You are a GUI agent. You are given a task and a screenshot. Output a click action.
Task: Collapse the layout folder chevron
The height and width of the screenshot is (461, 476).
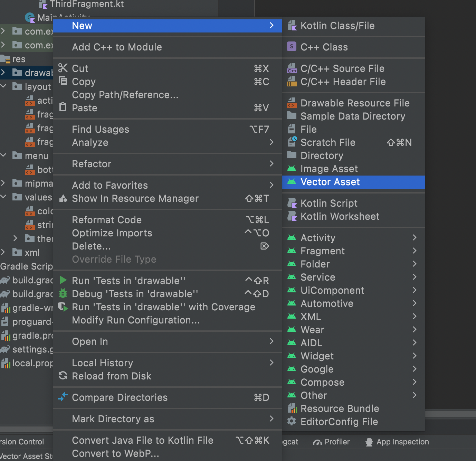(x=3, y=86)
